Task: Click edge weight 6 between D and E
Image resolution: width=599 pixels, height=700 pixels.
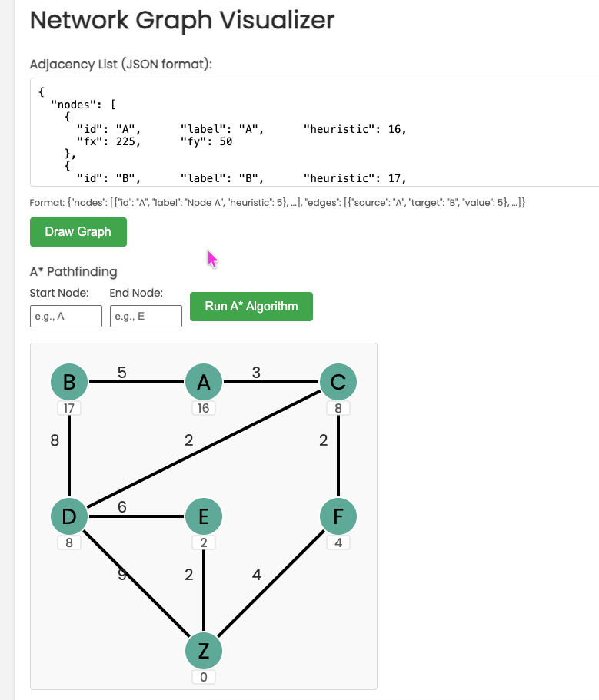Action: [x=122, y=507]
